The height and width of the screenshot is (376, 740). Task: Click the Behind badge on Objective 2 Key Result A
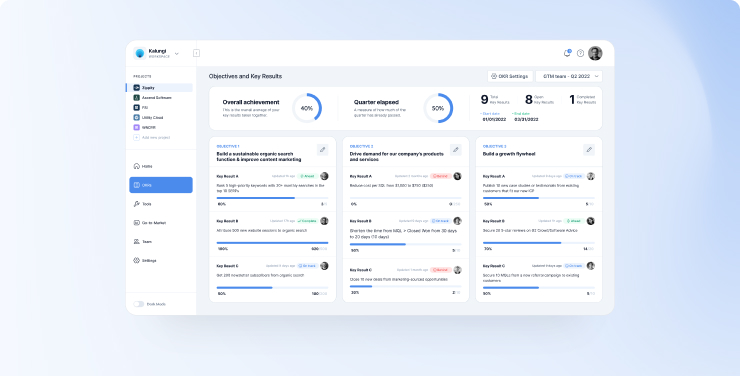[441, 176]
